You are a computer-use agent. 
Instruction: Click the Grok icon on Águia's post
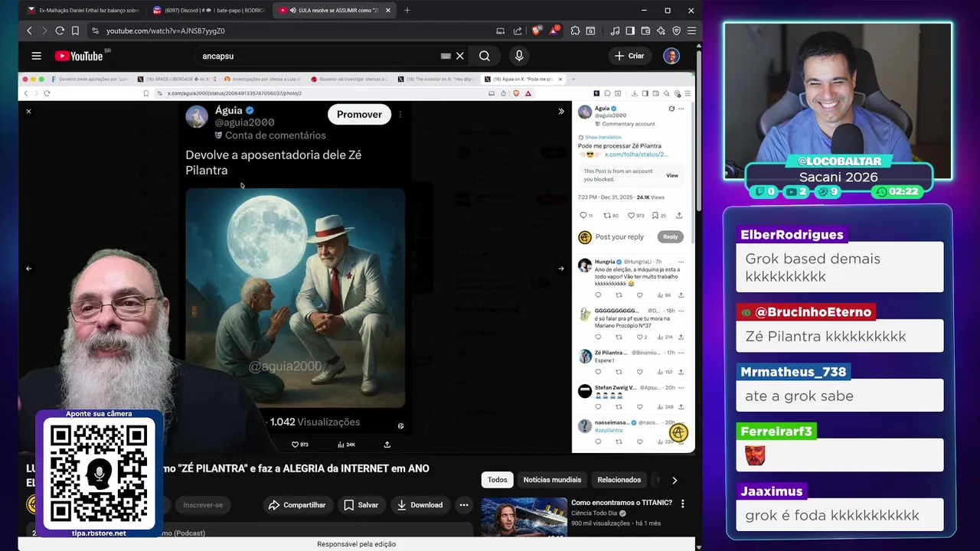pyautogui.click(x=671, y=109)
